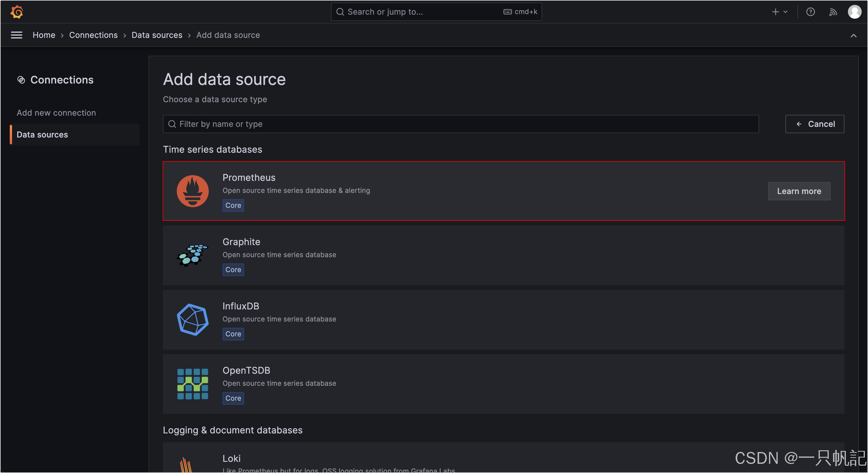This screenshot has height=473, width=868.
Task: Collapse the top bar with chevron
Action: [x=853, y=35]
